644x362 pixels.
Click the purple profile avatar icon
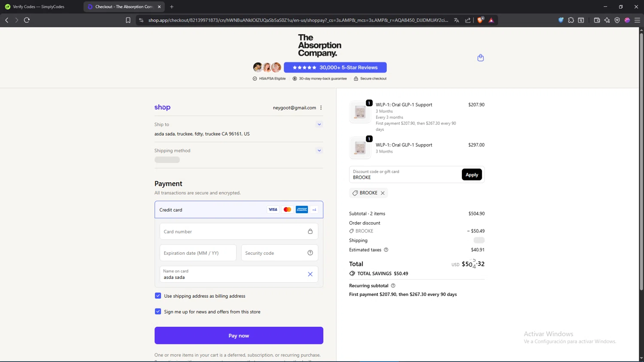click(627, 20)
